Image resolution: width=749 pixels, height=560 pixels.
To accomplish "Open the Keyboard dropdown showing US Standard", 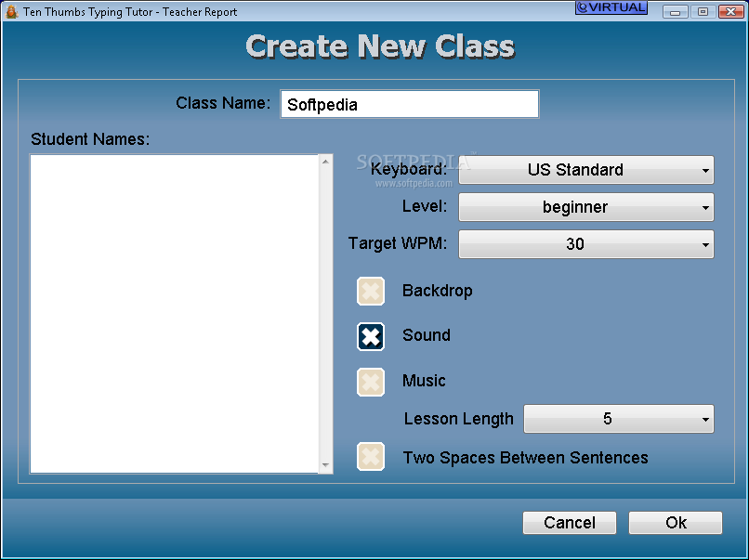I will (586, 170).
